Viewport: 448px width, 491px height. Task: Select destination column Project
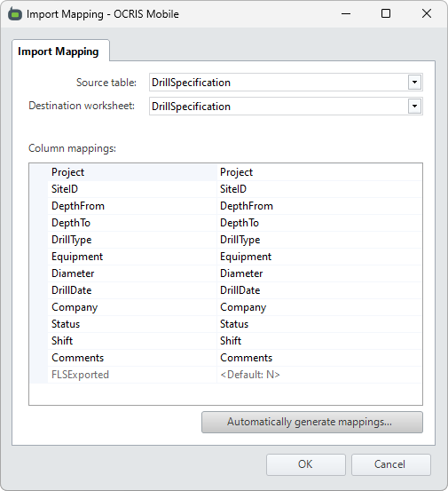point(319,172)
